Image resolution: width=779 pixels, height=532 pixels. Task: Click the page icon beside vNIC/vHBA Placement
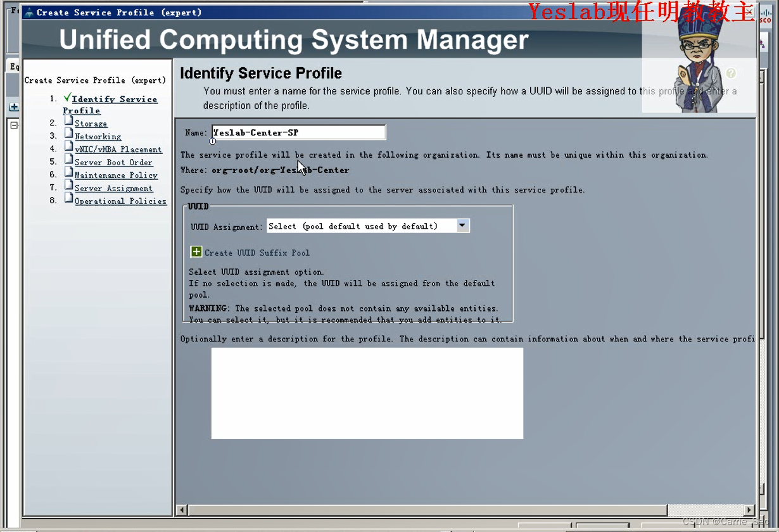coord(68,146)
